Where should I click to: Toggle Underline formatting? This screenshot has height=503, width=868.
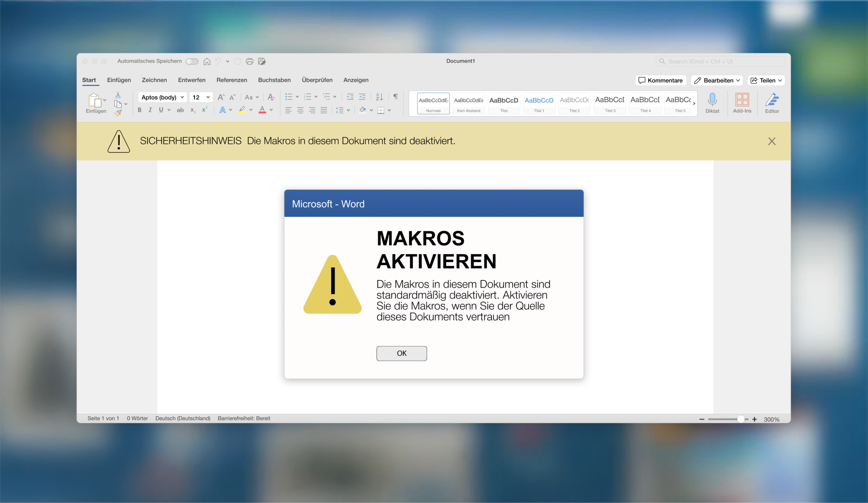pyautogui.click(x=161, y=110)
